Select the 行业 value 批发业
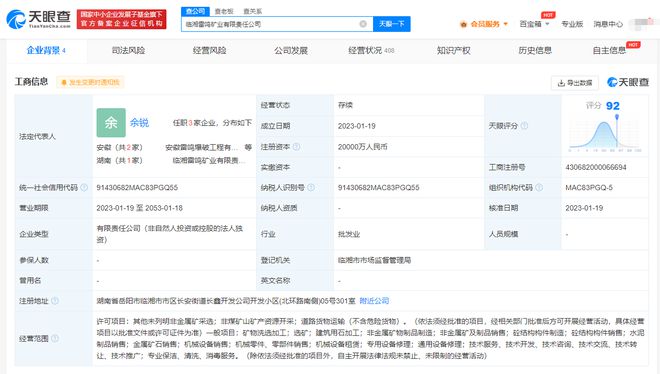The width and height of the screenshot is (660, 374). [349, 234]
